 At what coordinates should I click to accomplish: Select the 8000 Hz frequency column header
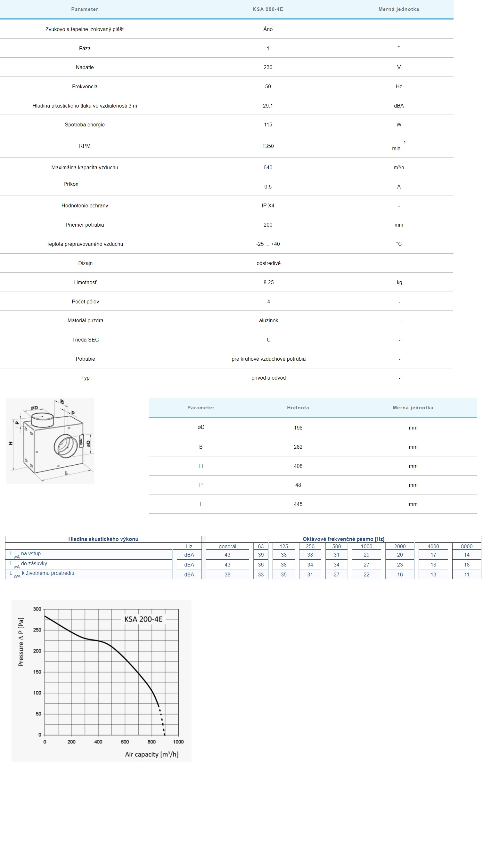pos(466,546)
